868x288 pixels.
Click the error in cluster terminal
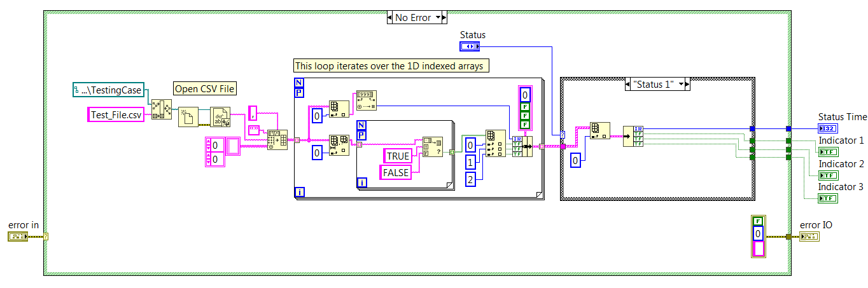pyautogui.click(x=18, y=237)
